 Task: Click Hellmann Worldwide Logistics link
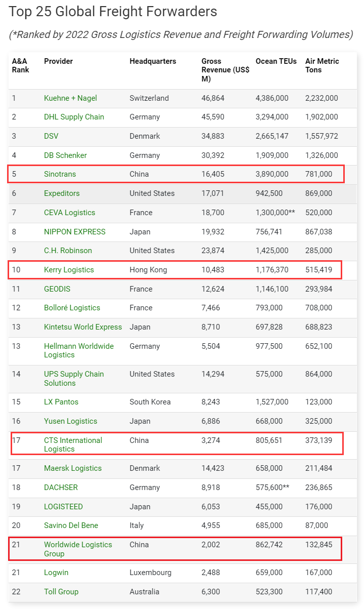79,350
